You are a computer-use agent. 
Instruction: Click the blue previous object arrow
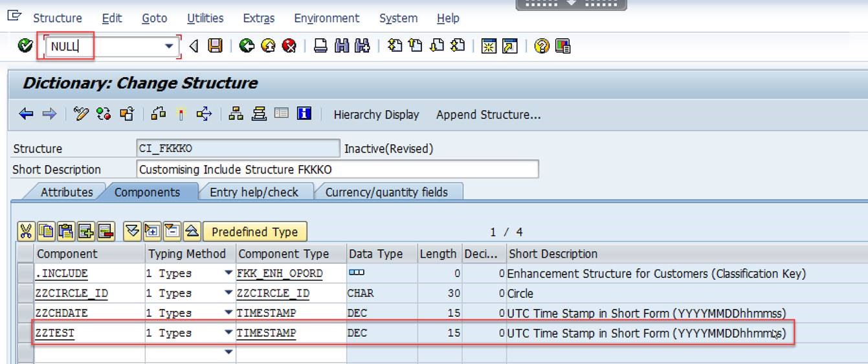point(27,115)
